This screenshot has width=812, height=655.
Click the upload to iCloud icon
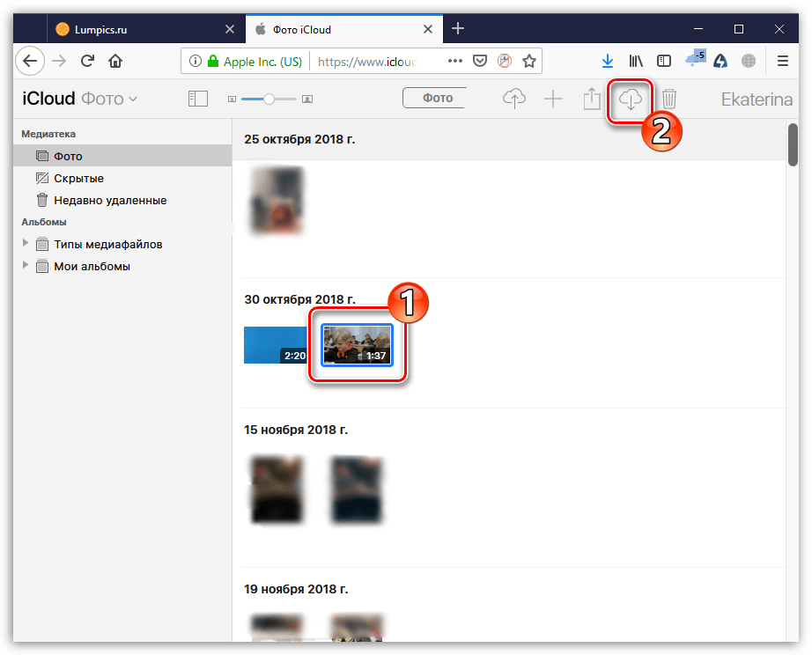(x=514, y=99)
